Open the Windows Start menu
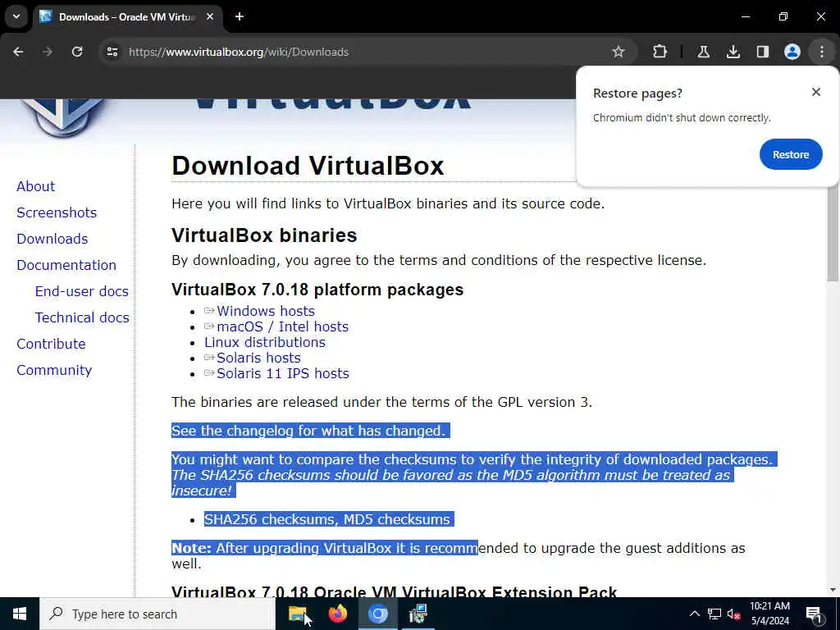This screenshot has width=840, height=630. tap(20, 614)
